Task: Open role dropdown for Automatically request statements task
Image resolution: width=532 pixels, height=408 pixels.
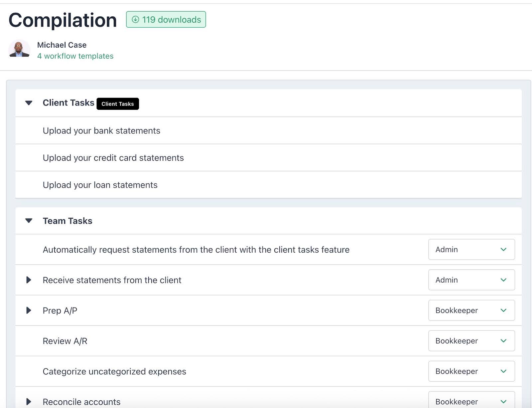Action: [471, 250]
